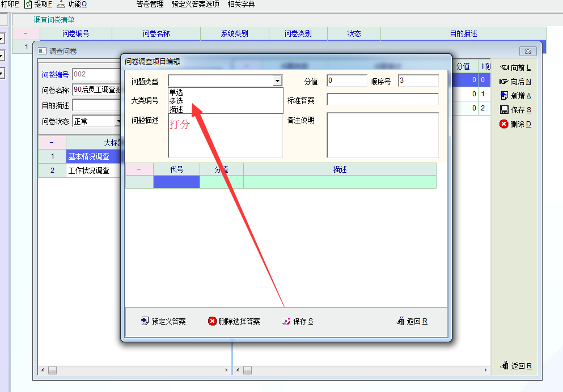Click the 向后 N next record icon
563x392 pixels.
click(504, 82)
